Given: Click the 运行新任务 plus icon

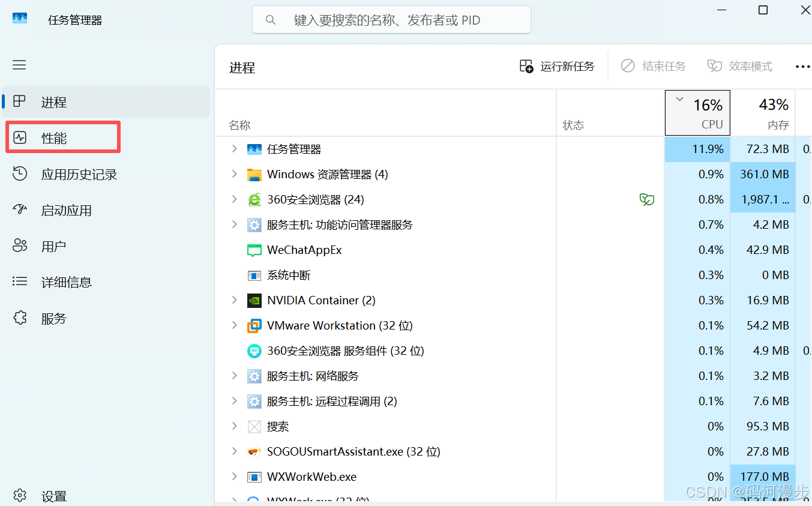Looking at the screenshot, I should pyautogui.click(x=526, y=66).
